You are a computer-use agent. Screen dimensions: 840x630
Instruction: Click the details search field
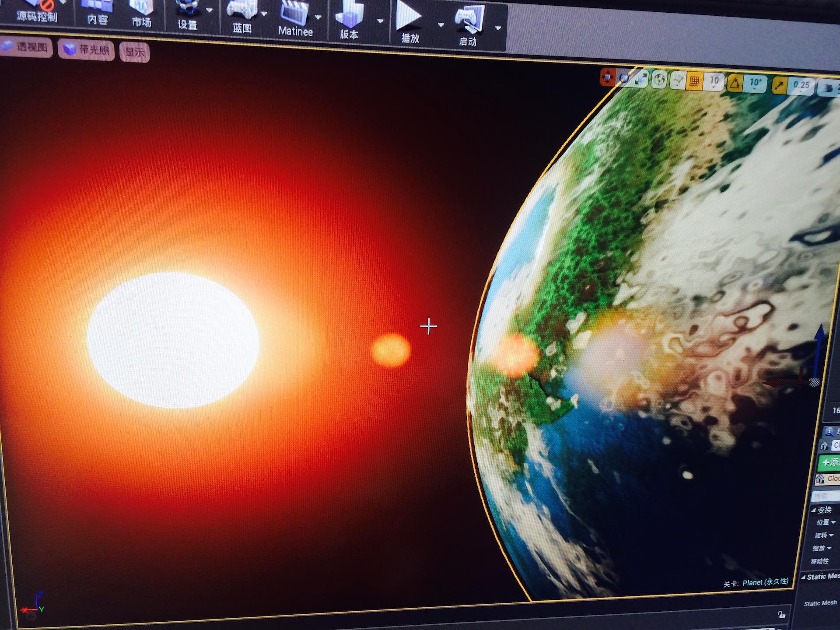coord(826,496)
